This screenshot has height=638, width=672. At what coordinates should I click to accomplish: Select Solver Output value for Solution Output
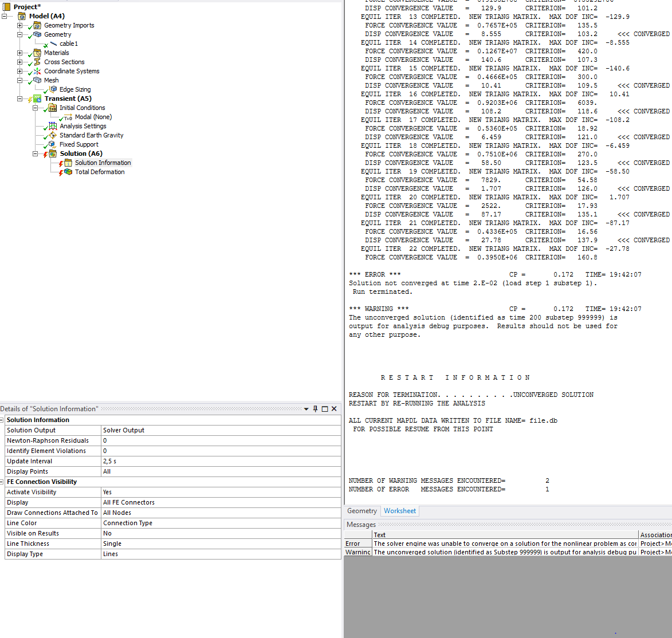(221, 430)
